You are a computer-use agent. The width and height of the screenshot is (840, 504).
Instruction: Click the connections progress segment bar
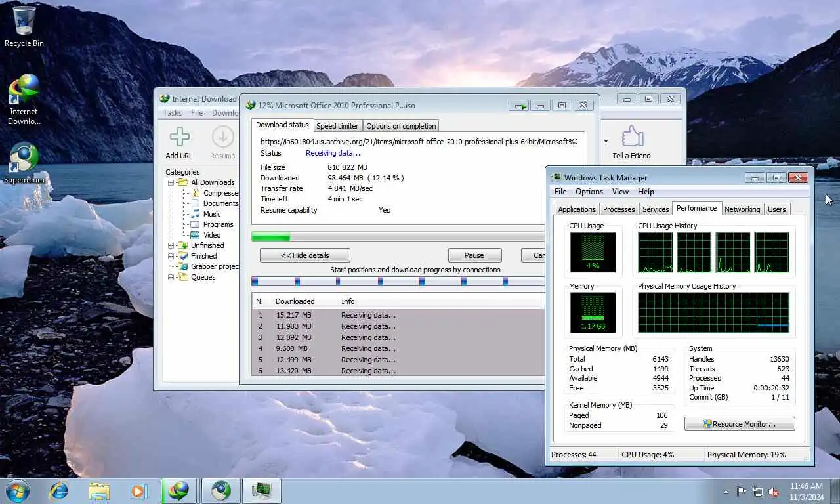click(x=398, y=282)
